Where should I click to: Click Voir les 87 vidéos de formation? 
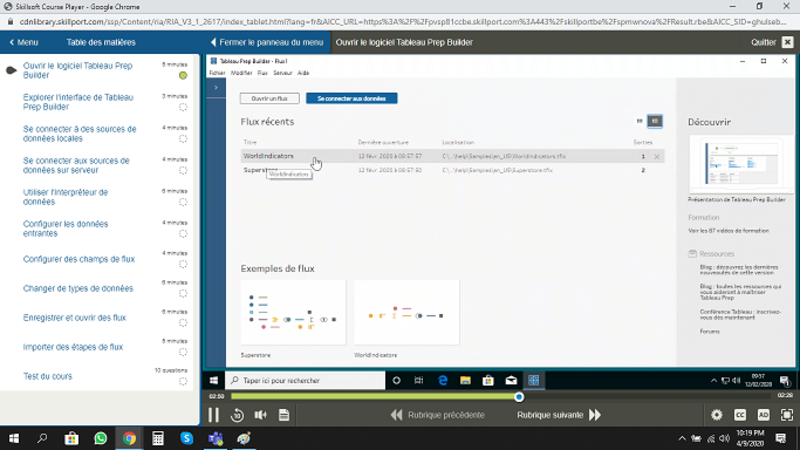click(729, 231)
